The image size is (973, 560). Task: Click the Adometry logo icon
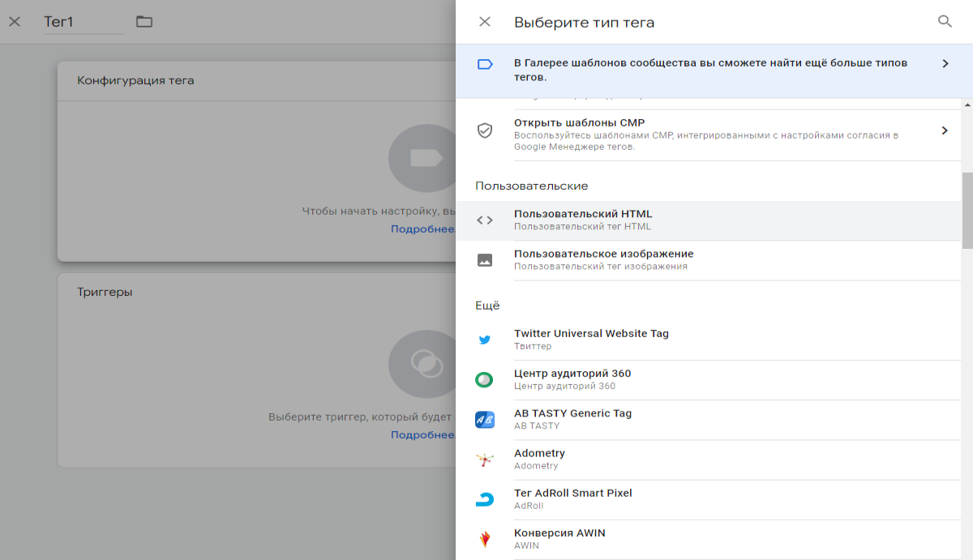[485, 460]
